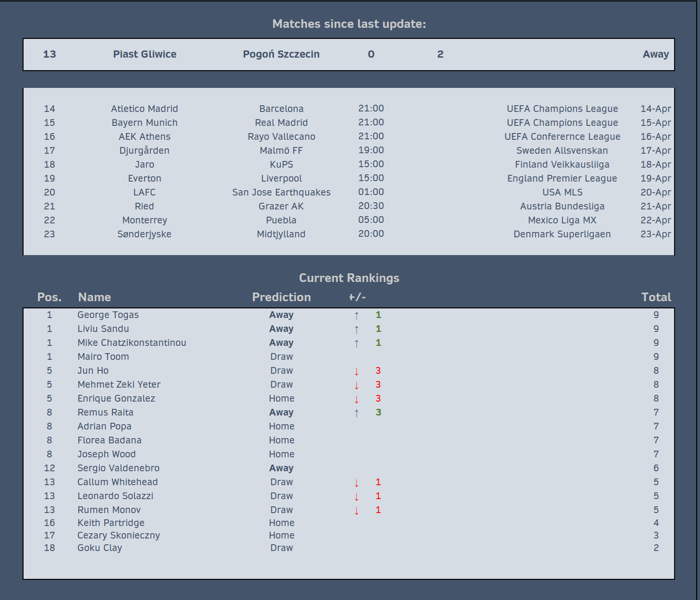Click the up arrow in George Togas row
This screenshot has height=600, width=700.
[356, 316]
